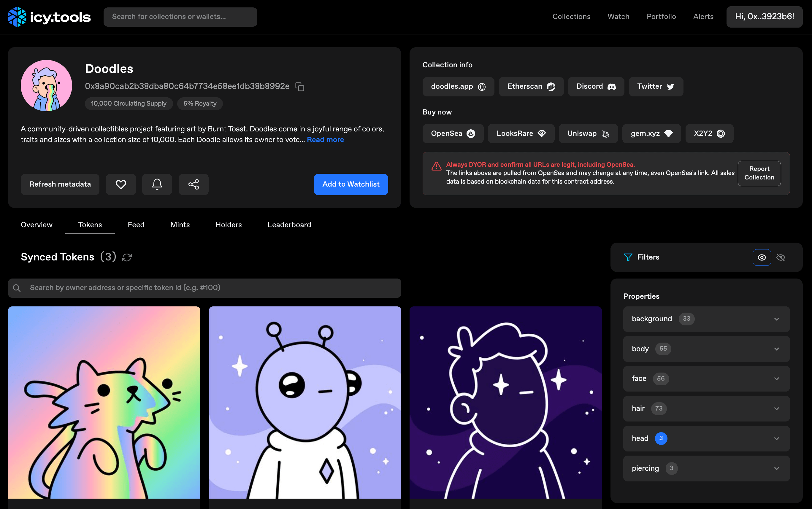Expand the head property filter
Screen dimensions: 812x509
(x=706, y=438)
